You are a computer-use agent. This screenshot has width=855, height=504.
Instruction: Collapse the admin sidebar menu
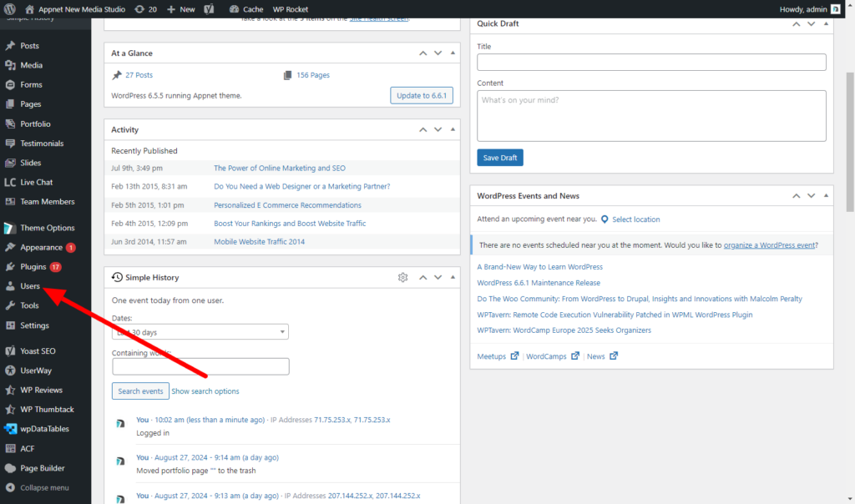click(46, 487)
